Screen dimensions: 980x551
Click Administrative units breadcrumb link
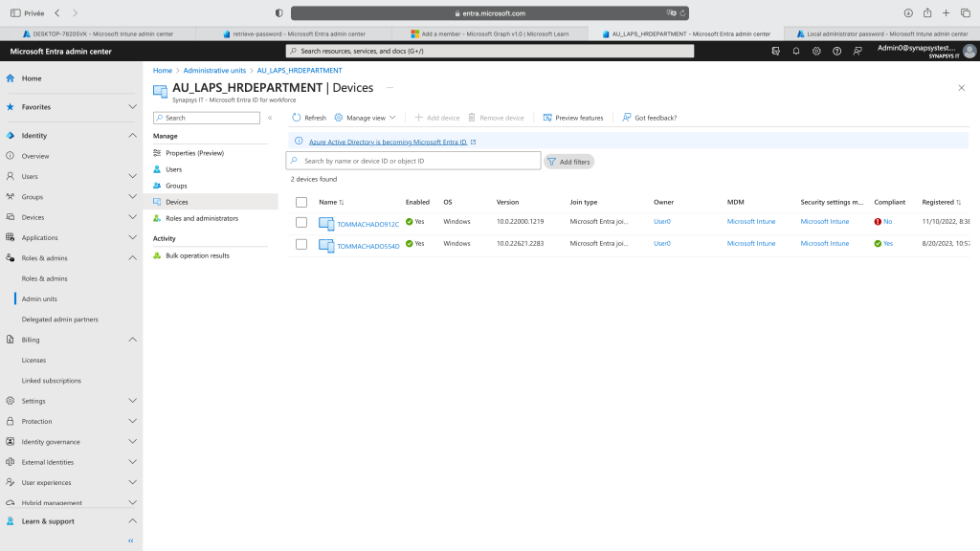(x=214, y=70)
